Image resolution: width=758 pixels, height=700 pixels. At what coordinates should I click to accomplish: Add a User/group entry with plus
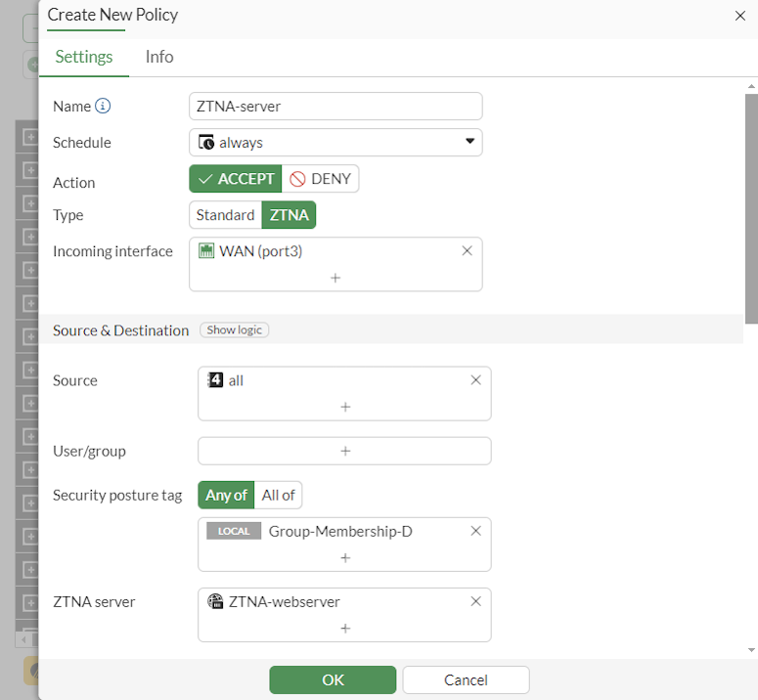pos(344,451)
